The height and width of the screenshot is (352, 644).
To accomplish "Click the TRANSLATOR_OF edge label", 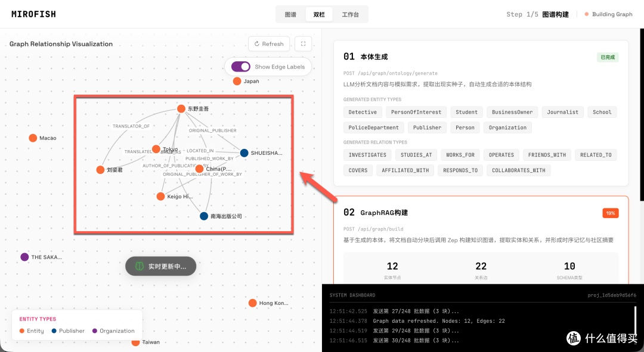I will click(131, 126).
